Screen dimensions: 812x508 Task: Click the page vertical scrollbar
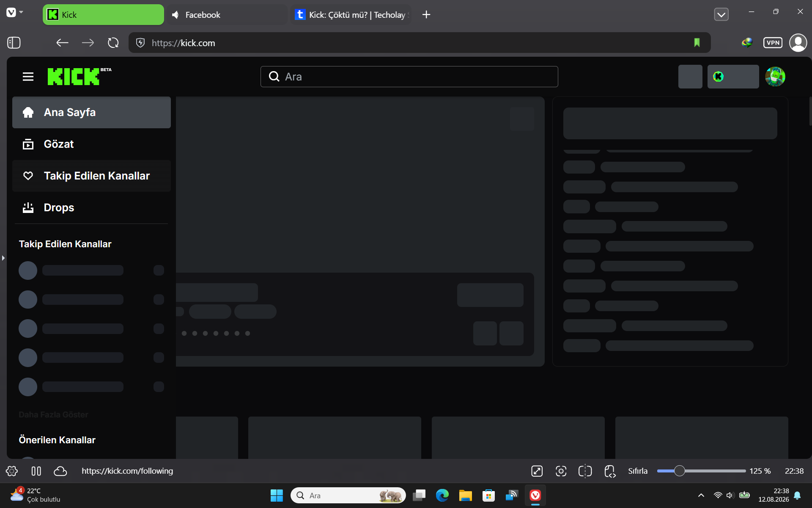click(x=810, y=111)
